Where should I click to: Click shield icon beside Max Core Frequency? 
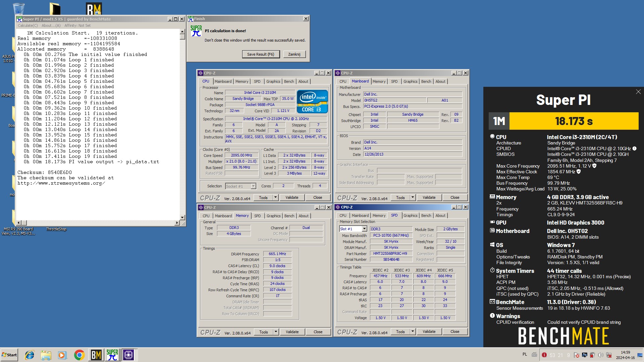click(x=594, y=166)
